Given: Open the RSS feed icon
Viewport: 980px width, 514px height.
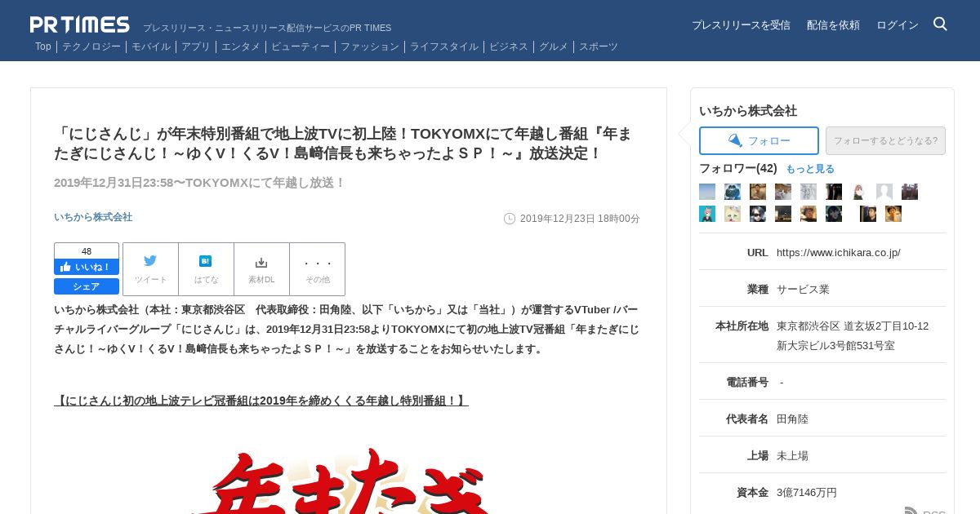Looking at the screenshot, I should click(x=911, y=511).
